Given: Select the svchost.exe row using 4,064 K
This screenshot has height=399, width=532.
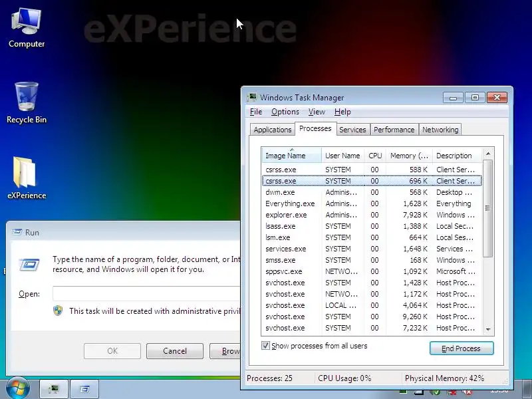Looking at the screenshot, I should point(372,305).
